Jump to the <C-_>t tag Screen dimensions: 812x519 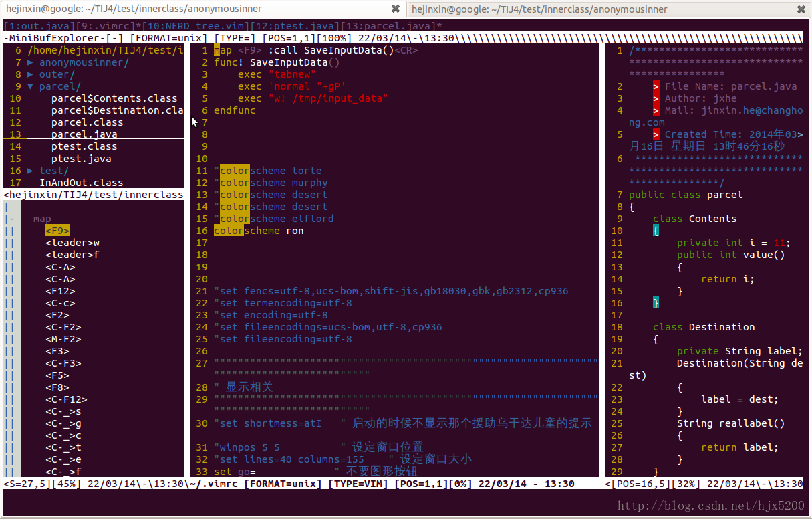click(x=63, y=447)
